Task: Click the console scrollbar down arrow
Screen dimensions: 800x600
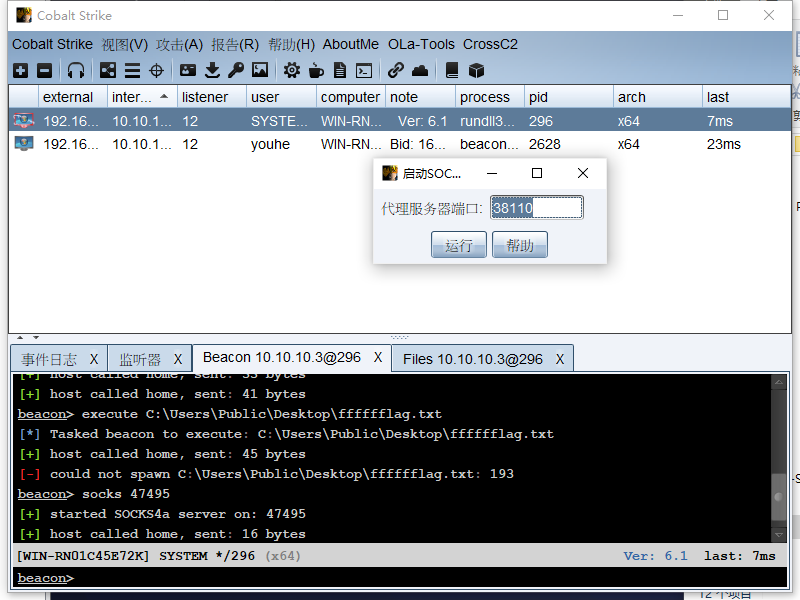Action: (x=779, y=535)
